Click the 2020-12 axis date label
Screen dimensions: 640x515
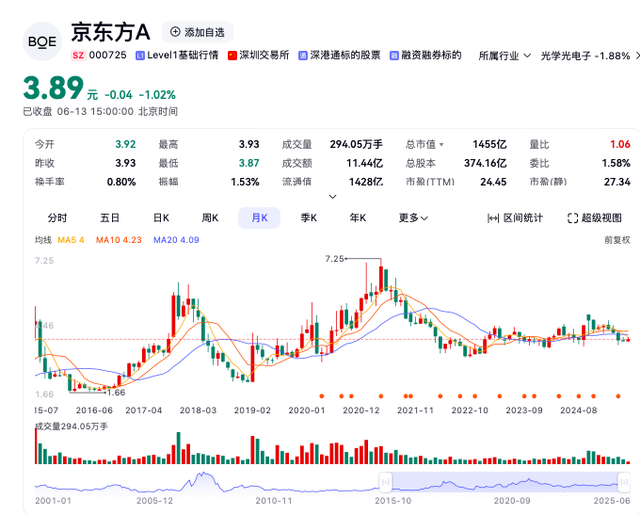tap(361, 411)
